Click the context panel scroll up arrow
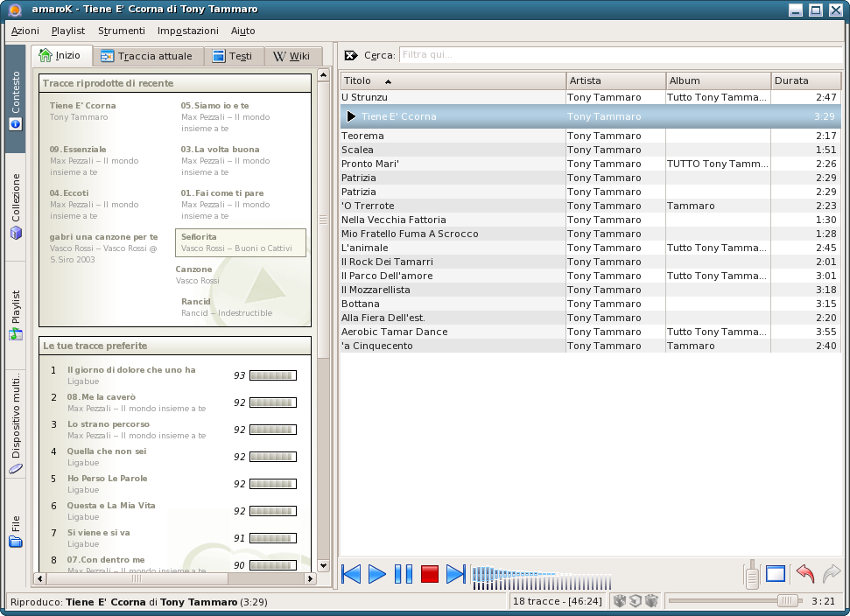Screen dimensions: 850x616 pos(324,74)
